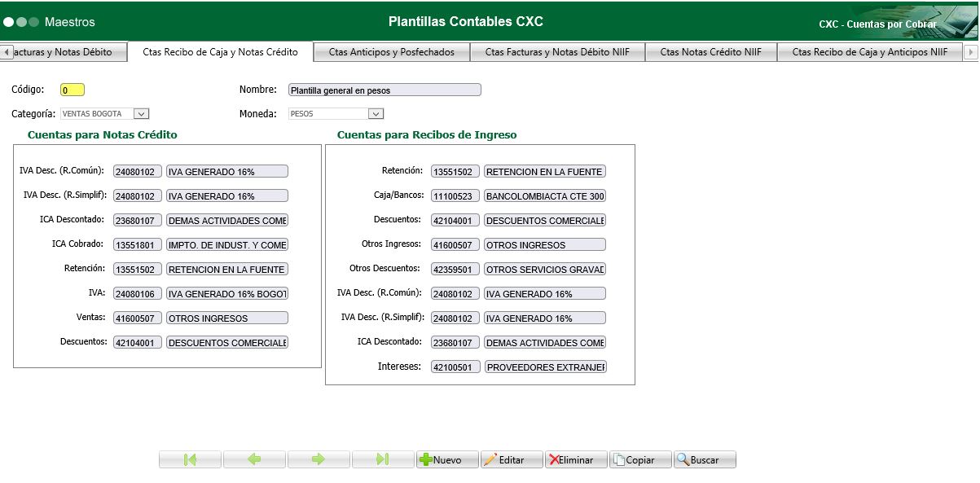The width and height of the screenshot is (980, 483).
Task: Go to the previous record
Action: pyautogui.click(x=254, y=459)
